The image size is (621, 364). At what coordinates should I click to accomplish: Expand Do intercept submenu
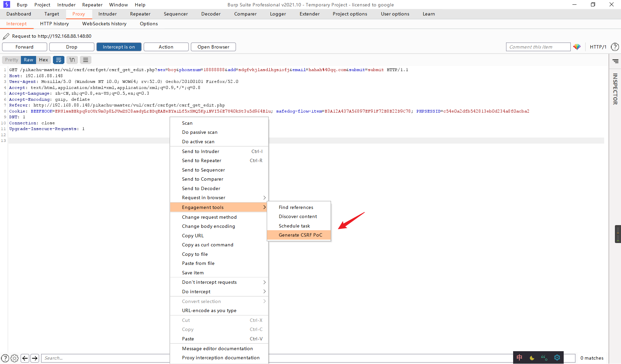coord(219,292)
